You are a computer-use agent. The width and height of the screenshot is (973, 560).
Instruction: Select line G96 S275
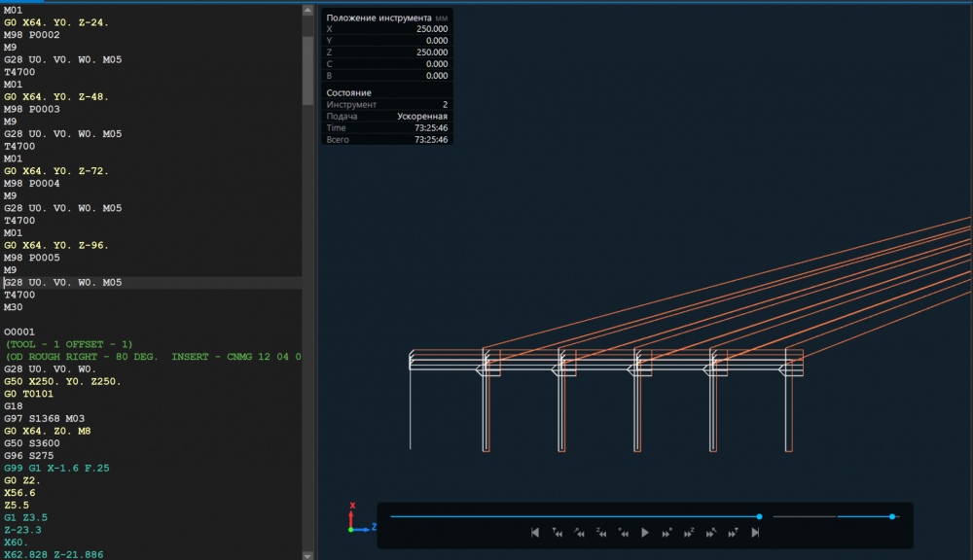click(29, 456)
